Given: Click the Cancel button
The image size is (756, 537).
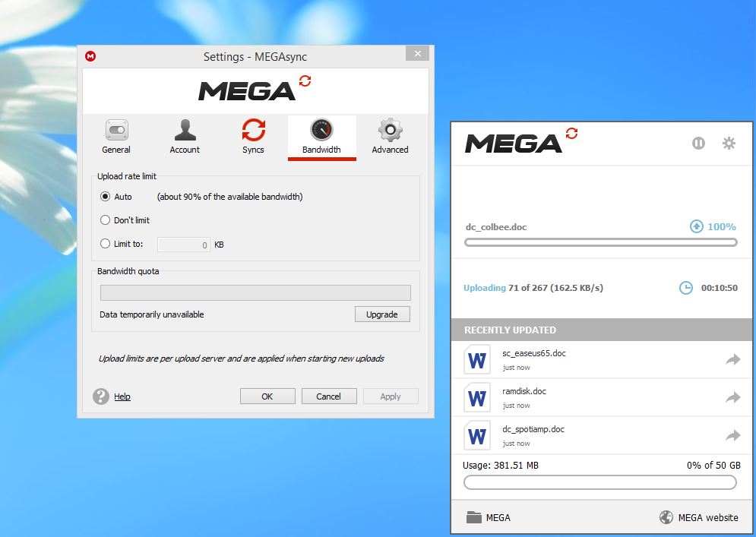Looking at the screenshot, I should [x=329, y=396].
